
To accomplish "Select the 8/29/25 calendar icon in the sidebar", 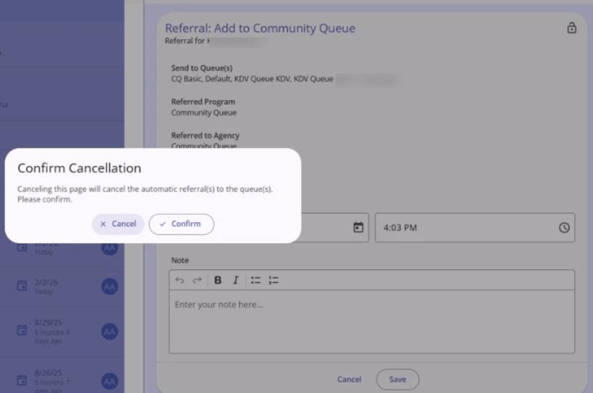I will pyautogui.click(x=22, y=330).
